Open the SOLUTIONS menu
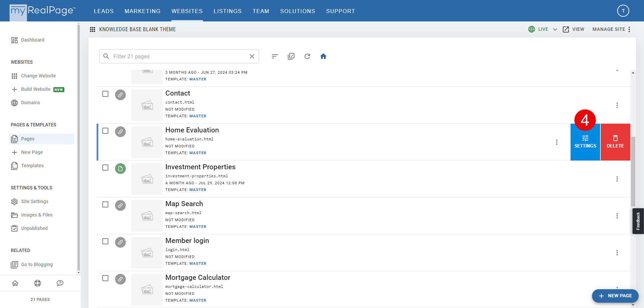Screen dimensions: 644x308 coord(298,11)
